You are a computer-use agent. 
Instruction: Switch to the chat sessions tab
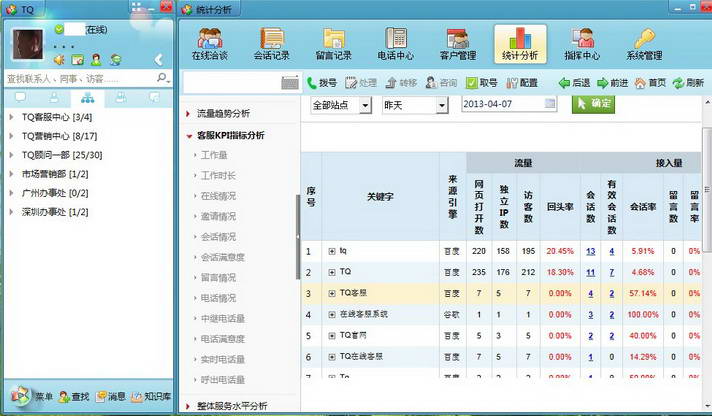[20, 98]
